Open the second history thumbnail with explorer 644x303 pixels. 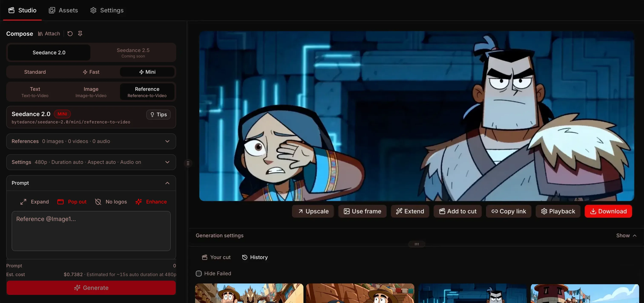coord(360,293)
